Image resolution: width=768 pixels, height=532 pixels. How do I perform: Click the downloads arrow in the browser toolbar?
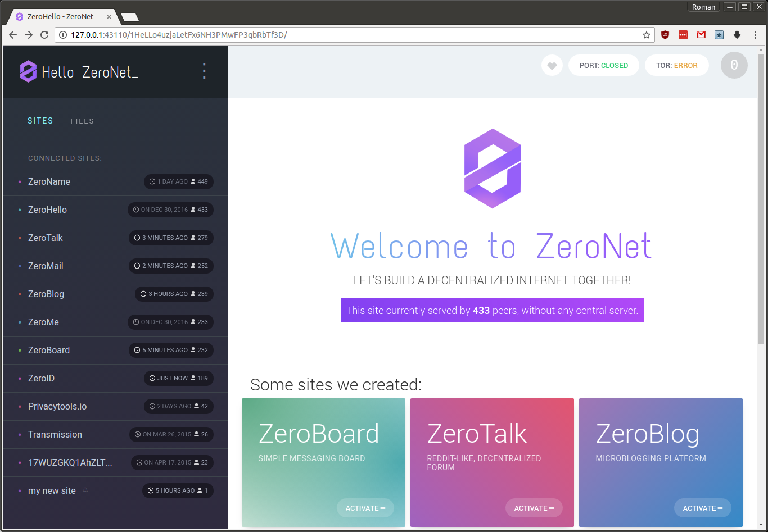click(x=737, y=34)
